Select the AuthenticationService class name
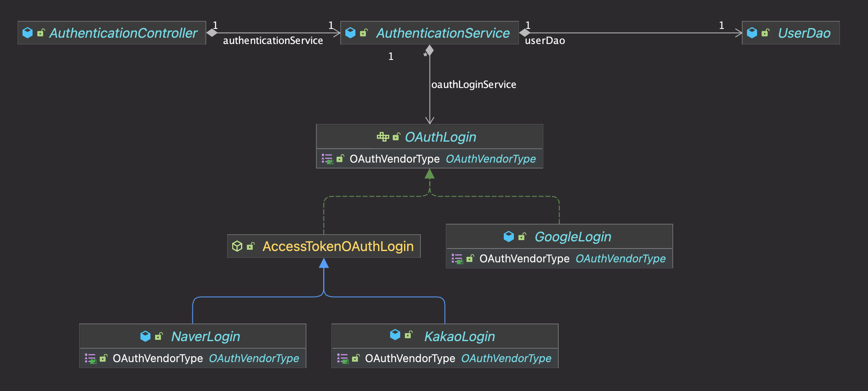Viewport: 868px width, 391px height. 443,33
